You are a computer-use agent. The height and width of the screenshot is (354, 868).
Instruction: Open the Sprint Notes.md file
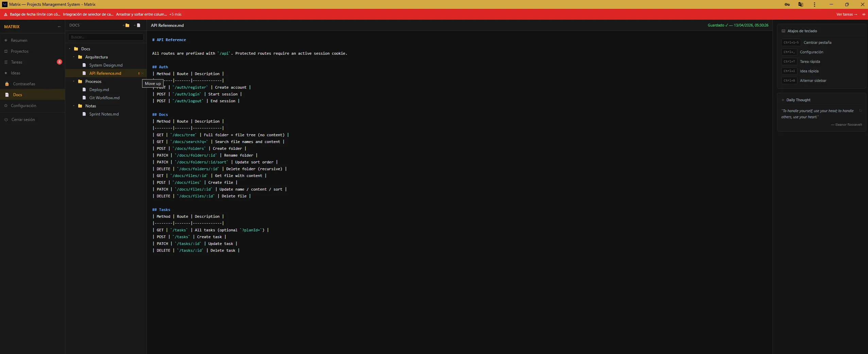(103, 114)
